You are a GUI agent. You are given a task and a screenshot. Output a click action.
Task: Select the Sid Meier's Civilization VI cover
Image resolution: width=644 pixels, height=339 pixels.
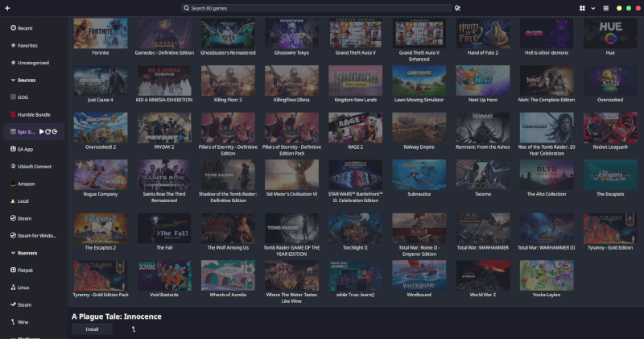(x=291, y=175)
